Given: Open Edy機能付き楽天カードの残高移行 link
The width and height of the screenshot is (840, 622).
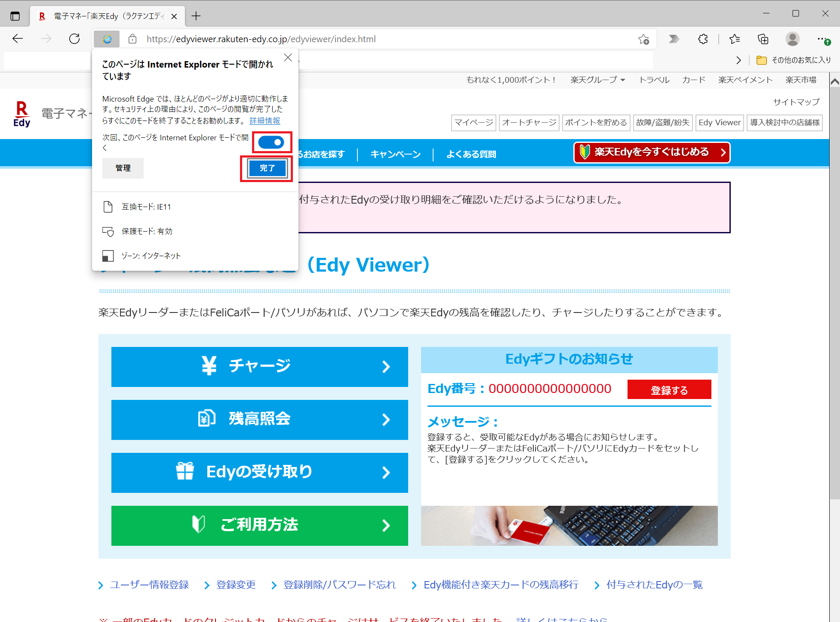Looking at the screenshot, I should pos(501,585).
